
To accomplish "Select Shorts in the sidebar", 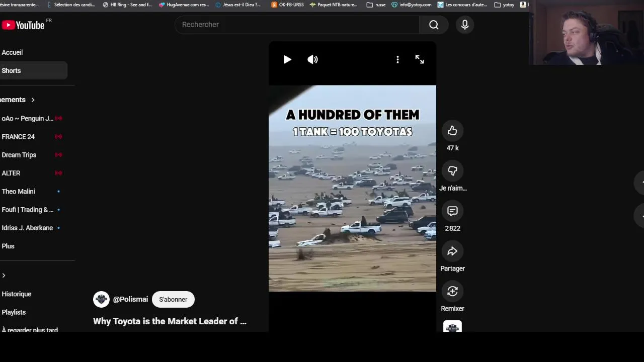I will tap(33, 71).
